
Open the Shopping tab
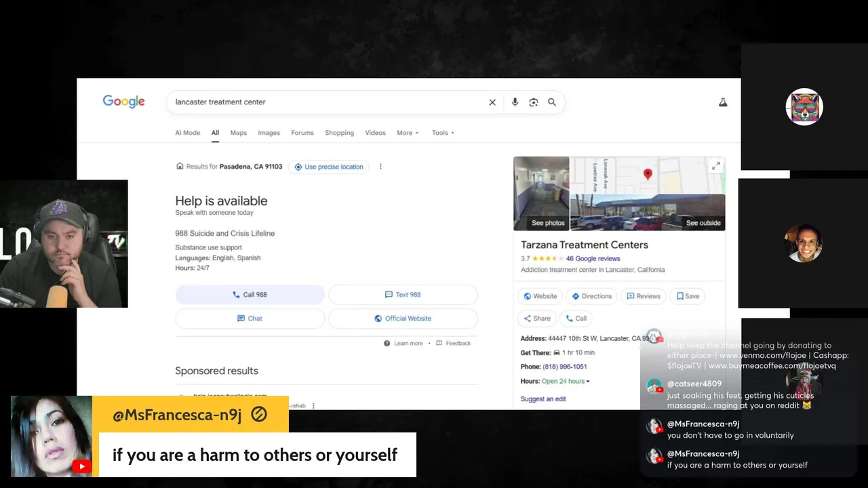pyautogui.click(x=339, y=133)
